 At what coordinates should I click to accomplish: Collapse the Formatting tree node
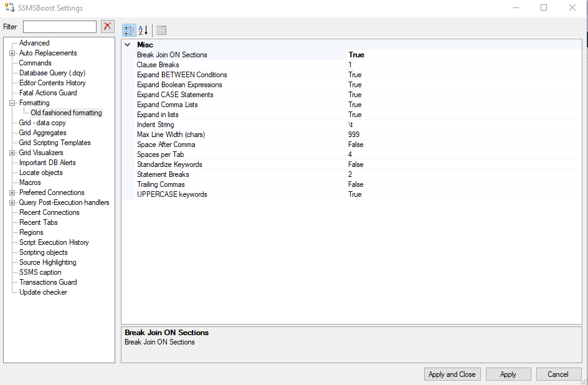click(13, 102)
